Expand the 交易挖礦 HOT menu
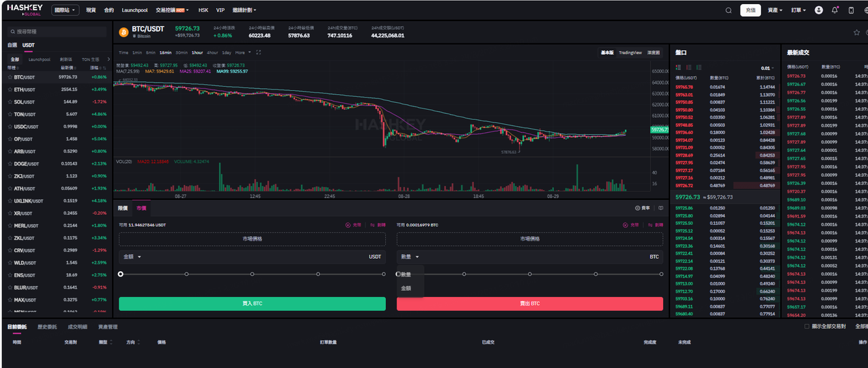 (172, 10)
